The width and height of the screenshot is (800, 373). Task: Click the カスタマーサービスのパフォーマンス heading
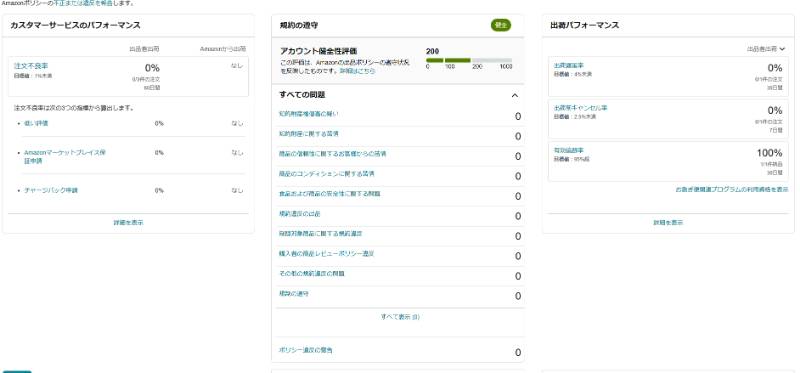tap(76, 25)
